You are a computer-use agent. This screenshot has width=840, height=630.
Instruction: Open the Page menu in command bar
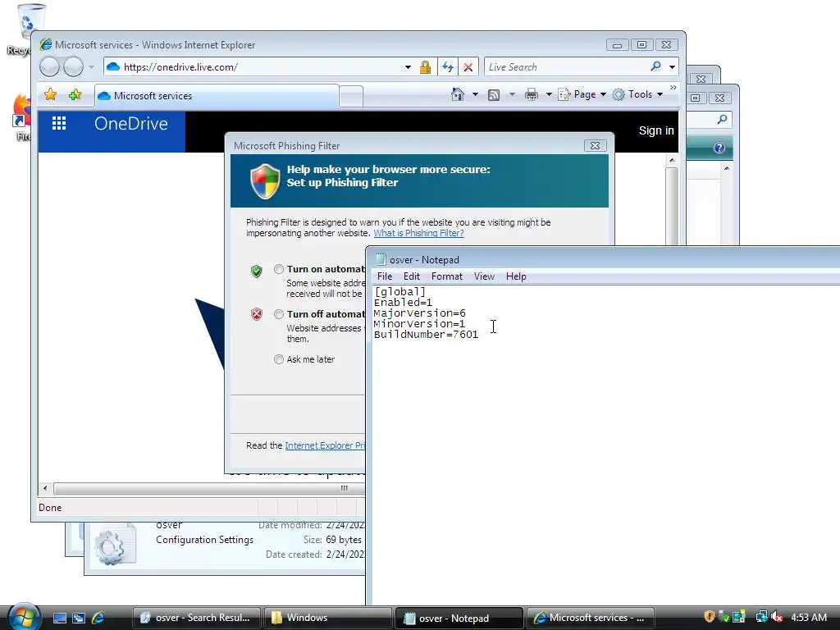pyautogui.click(x=582, y=94)
